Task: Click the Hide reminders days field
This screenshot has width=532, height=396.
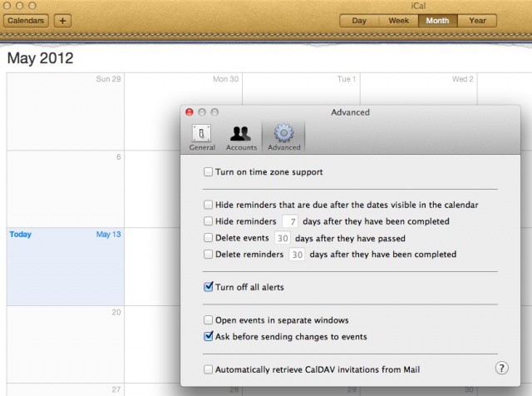Action: click(289, 221)
